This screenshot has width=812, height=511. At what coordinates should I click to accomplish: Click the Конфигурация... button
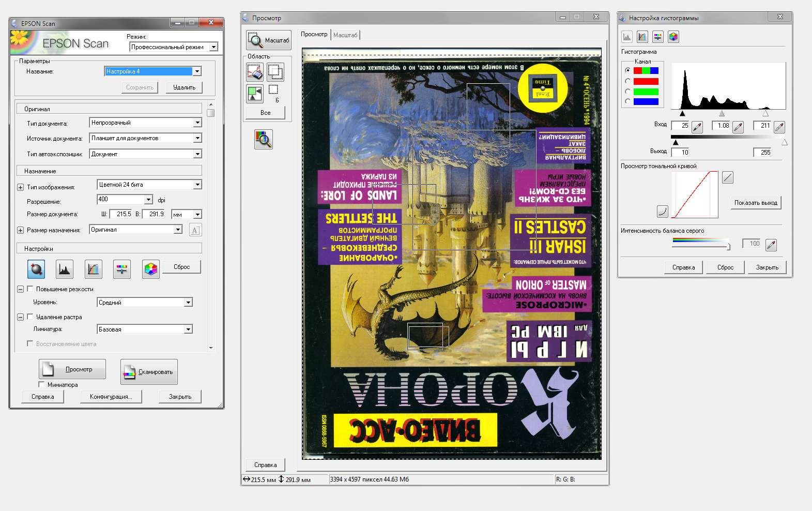(111, 397)
